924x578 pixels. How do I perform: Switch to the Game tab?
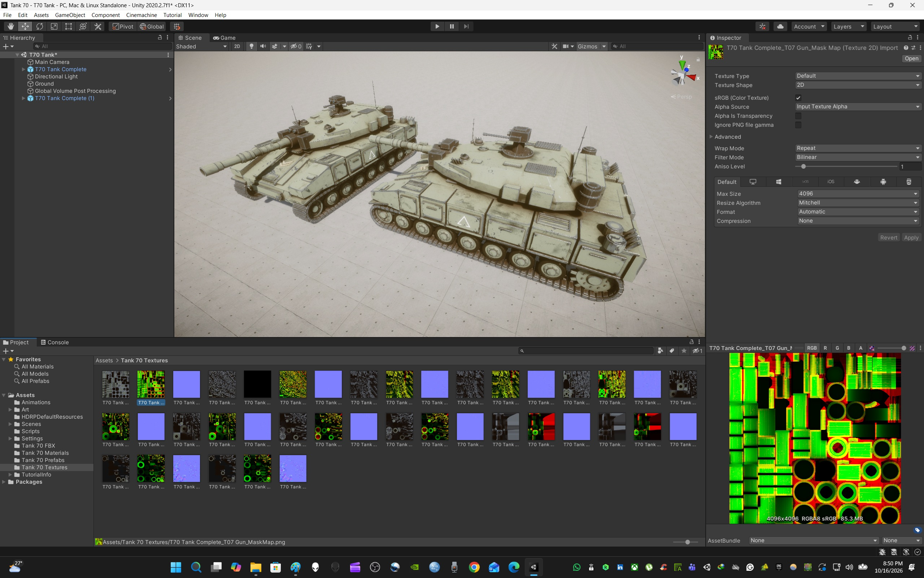click(x=225, y=38)
